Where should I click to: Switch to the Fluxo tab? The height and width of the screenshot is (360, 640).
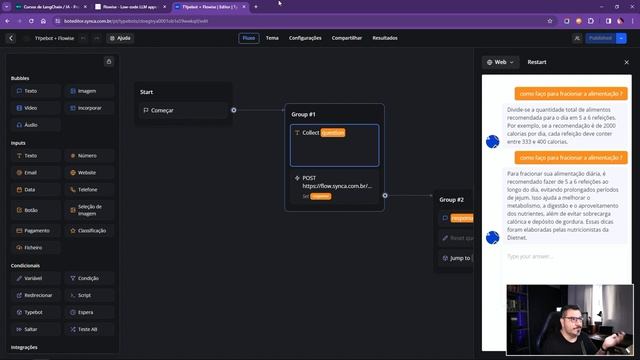[x=249, y=38]
